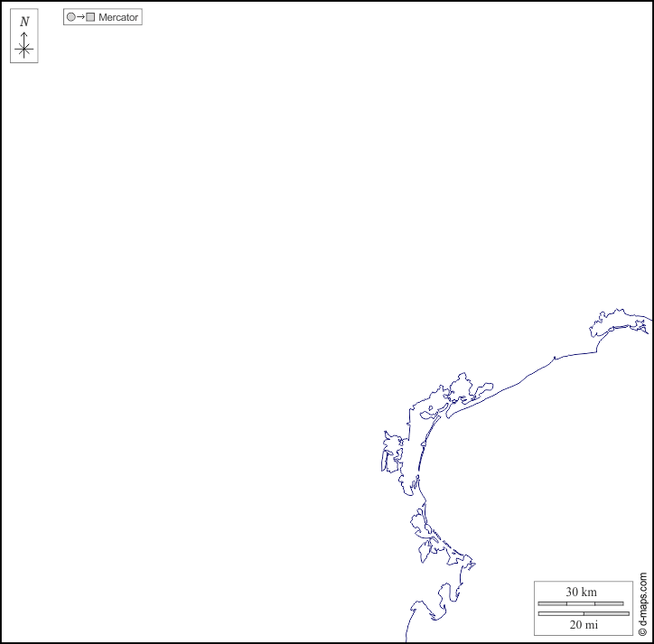Click the north arrow compass icon
654x644 pixels.
pos(24,36)
